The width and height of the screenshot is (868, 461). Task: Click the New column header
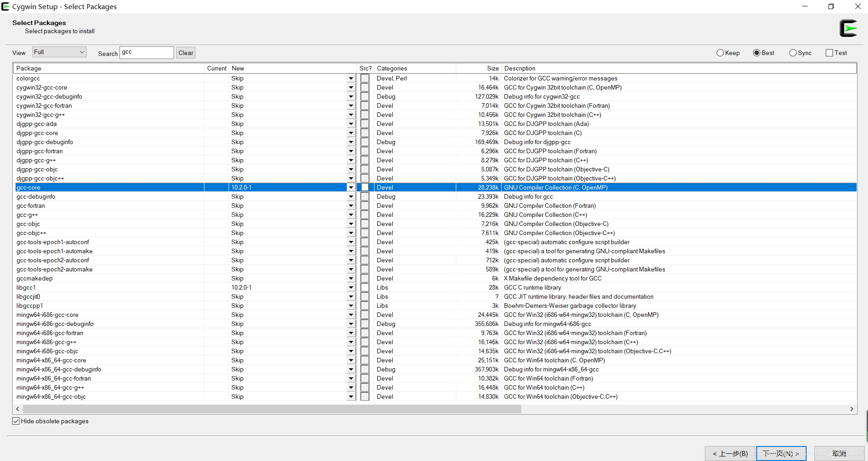click(293, 68)
